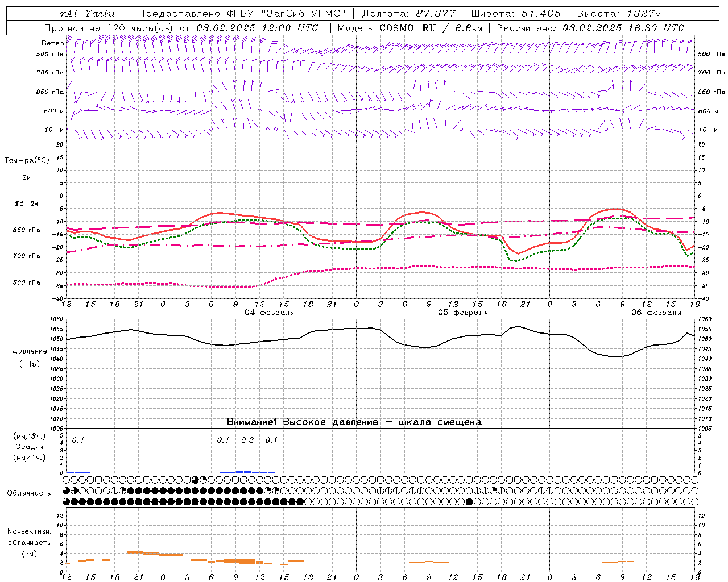Select the Высота: 1327м header entry
728x582 pixels.
pyautogui.click(x=619, y=14)
